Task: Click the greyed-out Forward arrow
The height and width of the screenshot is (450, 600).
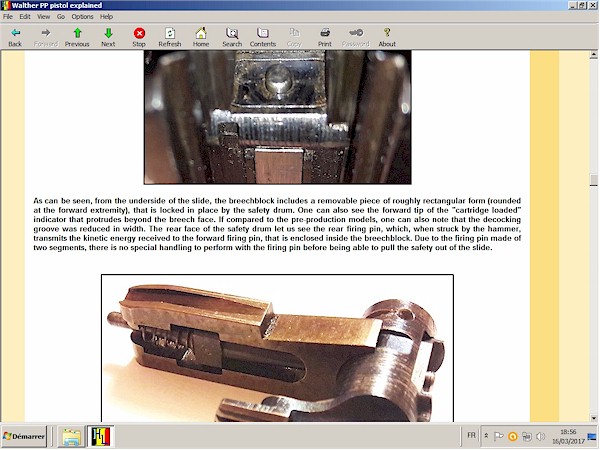Action: (46, 37)
